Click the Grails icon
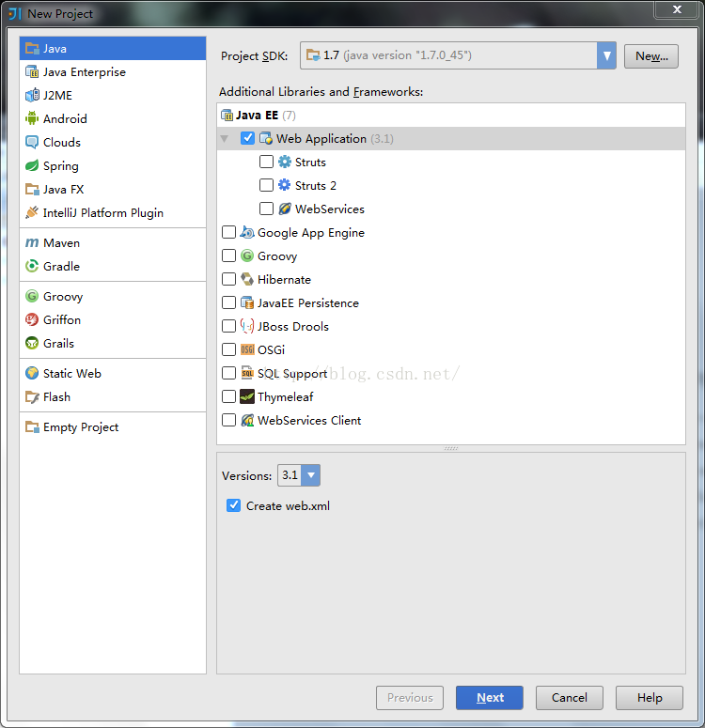Screen dimensions: 705x728 [x=32, y=343]
